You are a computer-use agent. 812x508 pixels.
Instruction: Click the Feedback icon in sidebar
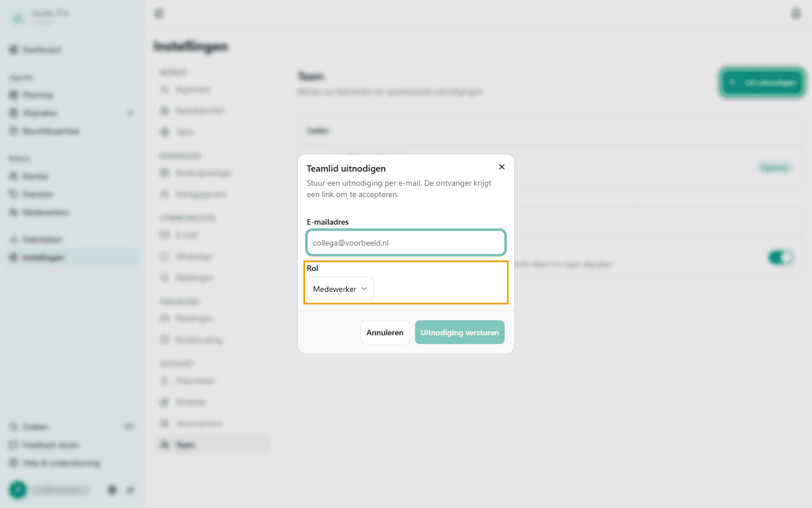pyautogui.click(x=14, y=445)
